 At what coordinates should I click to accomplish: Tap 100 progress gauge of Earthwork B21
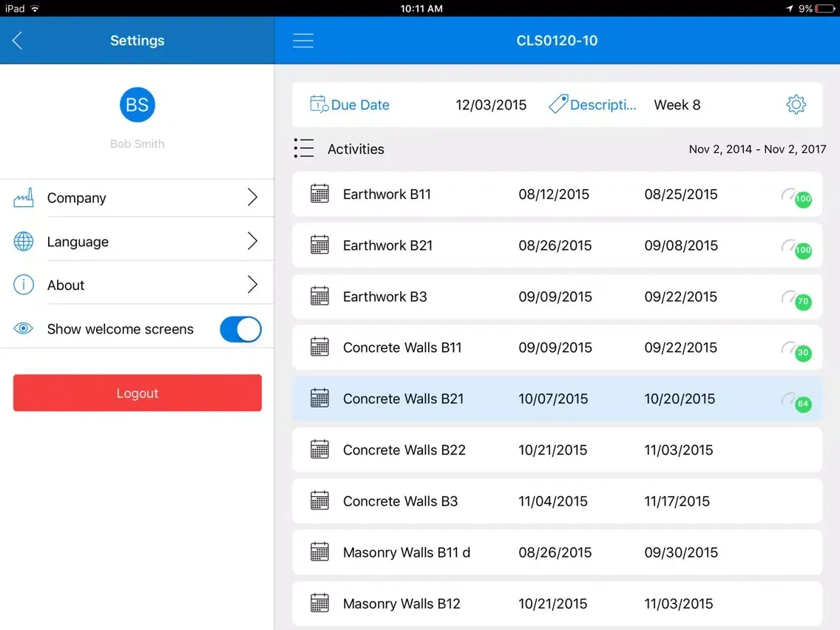(796, 249)
